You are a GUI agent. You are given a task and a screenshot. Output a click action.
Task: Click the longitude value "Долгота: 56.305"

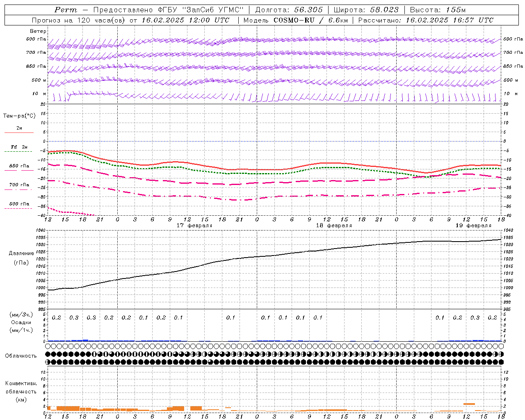(289, 10)
